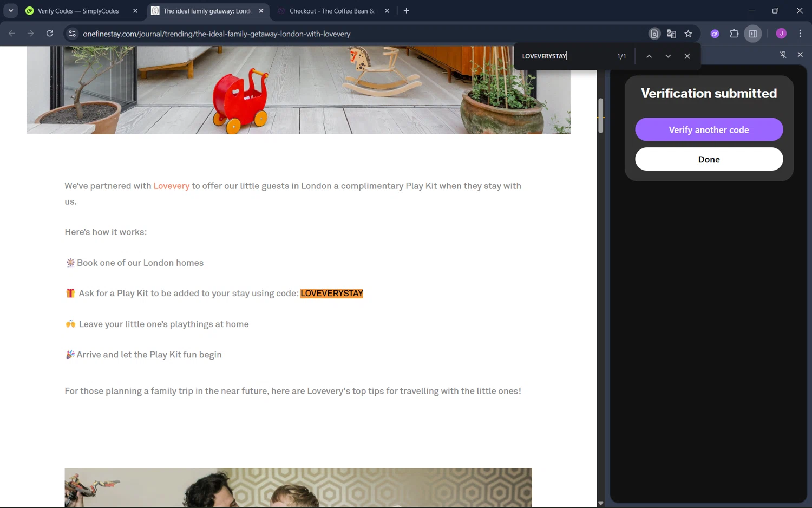Translate this page icon
The width and height of the screenshot is (812, 508).
tap(671, 34)
